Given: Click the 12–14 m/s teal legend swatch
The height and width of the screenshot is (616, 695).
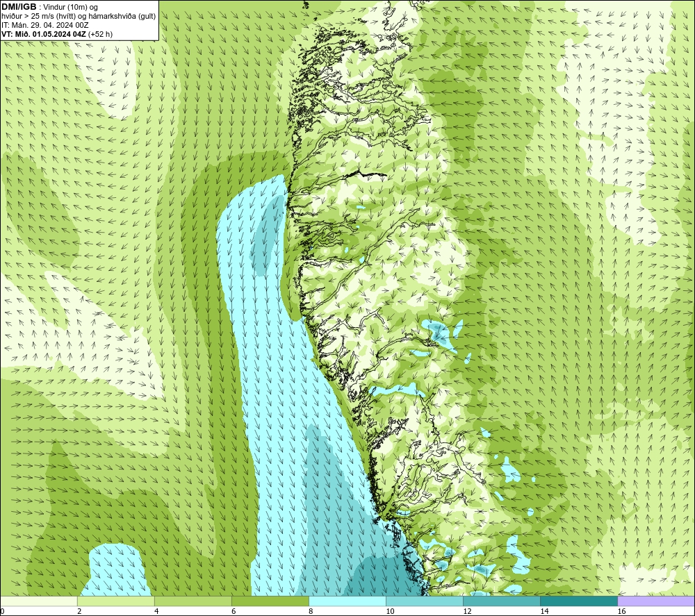Looking at the screenshot, I should click(x=502, y=601).
